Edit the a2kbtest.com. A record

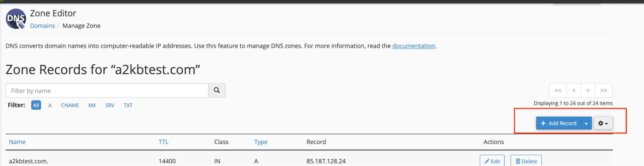(x=492, y=161)
